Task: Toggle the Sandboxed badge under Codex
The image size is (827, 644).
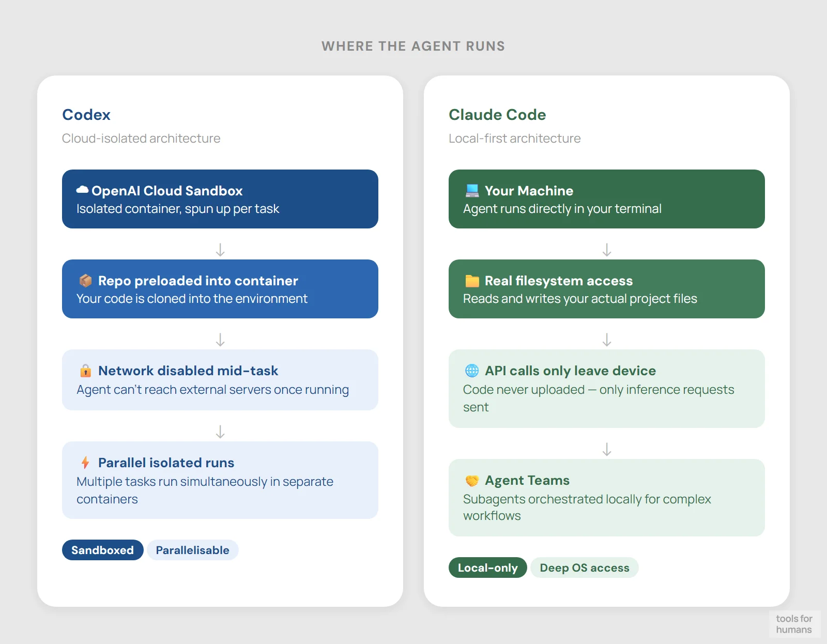Action: [102, 550]
